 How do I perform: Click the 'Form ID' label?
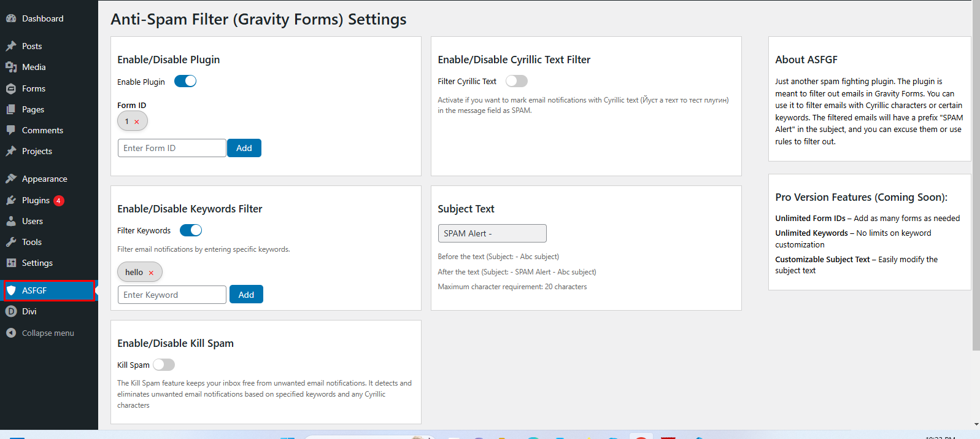pyautogui.click(x=132, y=106)
